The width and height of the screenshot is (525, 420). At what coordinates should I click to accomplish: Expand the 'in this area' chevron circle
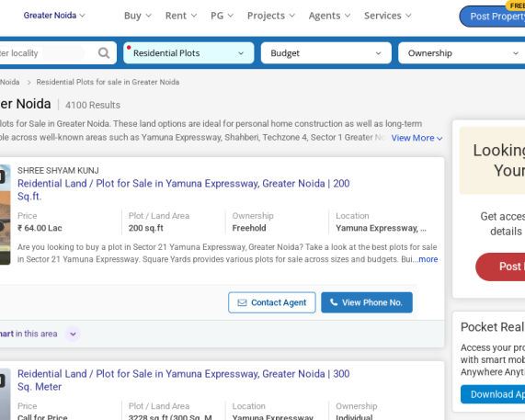coord(73,334)
